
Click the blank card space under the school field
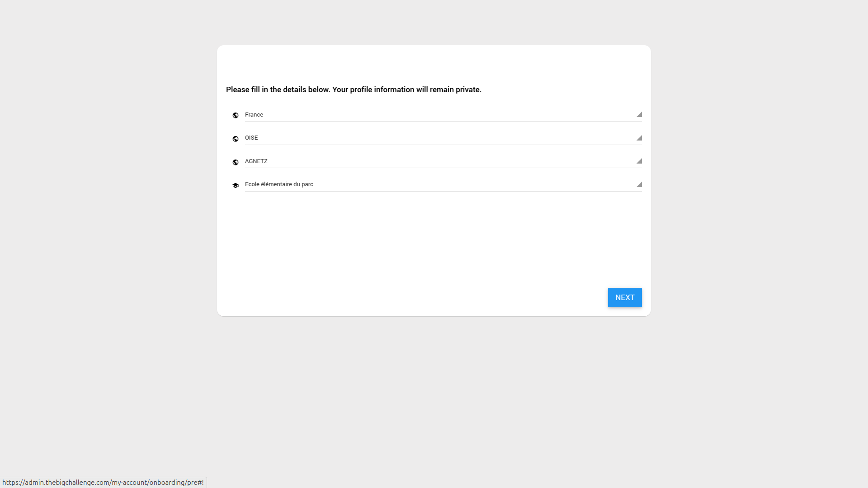tap(434, 235)
